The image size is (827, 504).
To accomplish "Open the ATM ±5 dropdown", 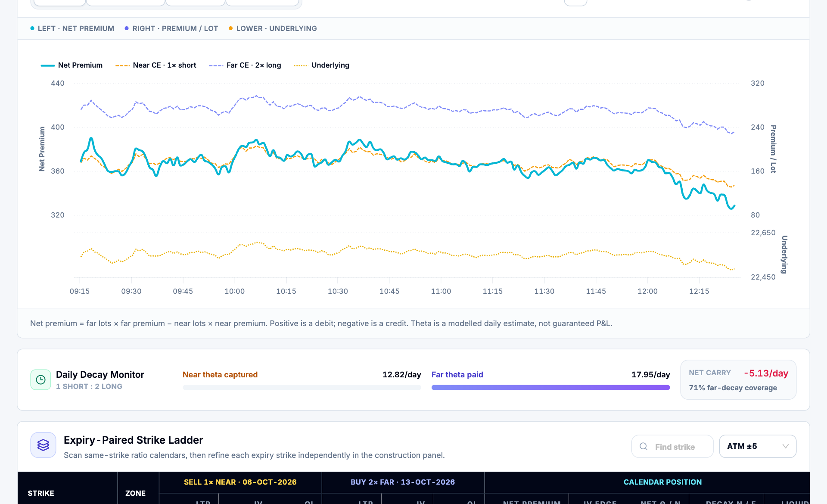I will click(x=758, y=446).
